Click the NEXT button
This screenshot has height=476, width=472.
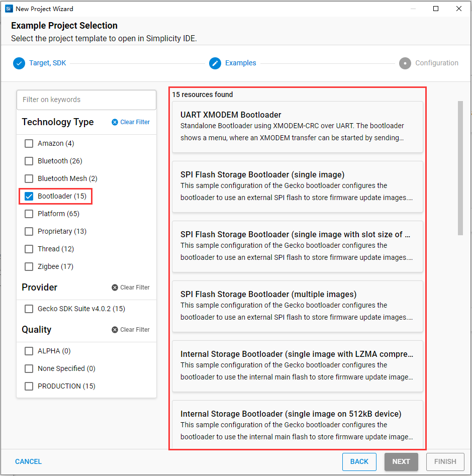point(401,462)
